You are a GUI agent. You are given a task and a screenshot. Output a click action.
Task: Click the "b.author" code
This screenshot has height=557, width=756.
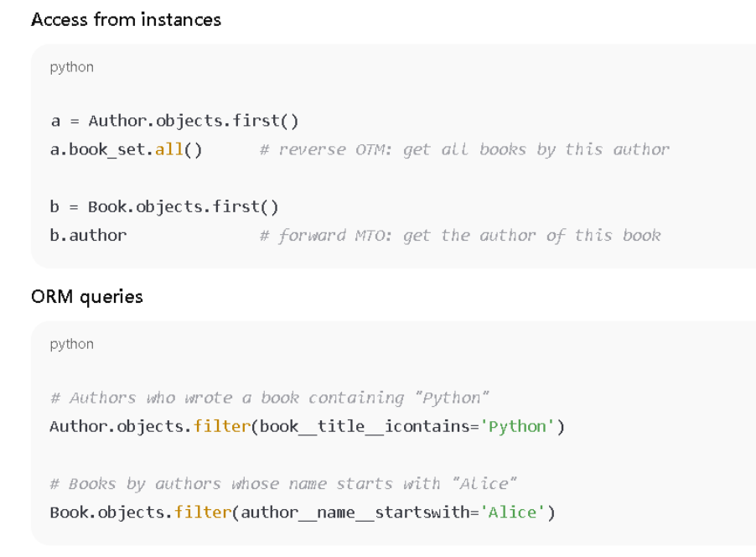(x=88, y=235)
